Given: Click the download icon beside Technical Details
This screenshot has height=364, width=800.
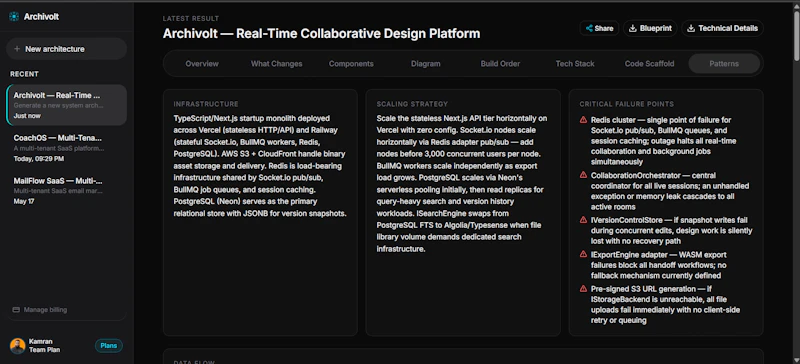Looking at the screenshot, I should coord(691,29).
